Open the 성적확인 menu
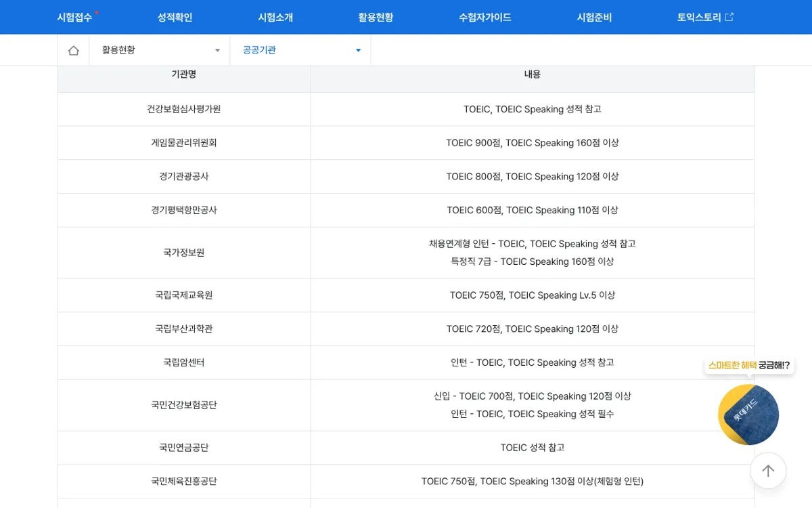812x508 pixels. click(x=175, y=17)
